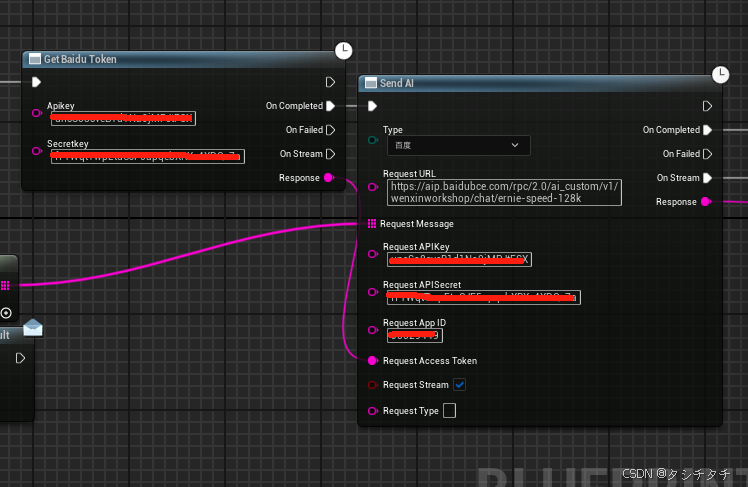Image resolution: width=748 pixels, height=487 pixels.
Task: Select the Request App ID input pin
Action: pyautogui.click(x=373, y=330)
